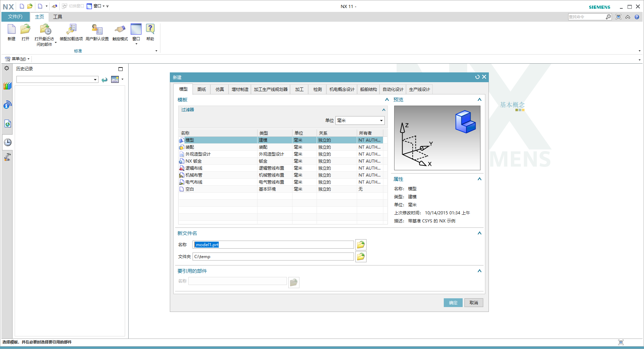The height and width of the screenshot is (349, 644).
Task: Close the 新建 dialog with the X
Action: [484, 77]
